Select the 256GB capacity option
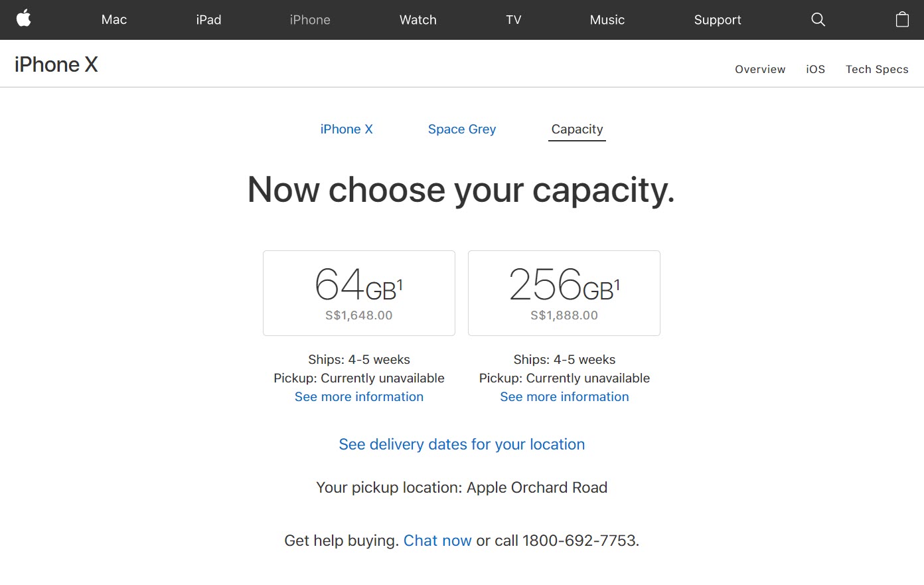Screen dimensions: 924x585 564,293
